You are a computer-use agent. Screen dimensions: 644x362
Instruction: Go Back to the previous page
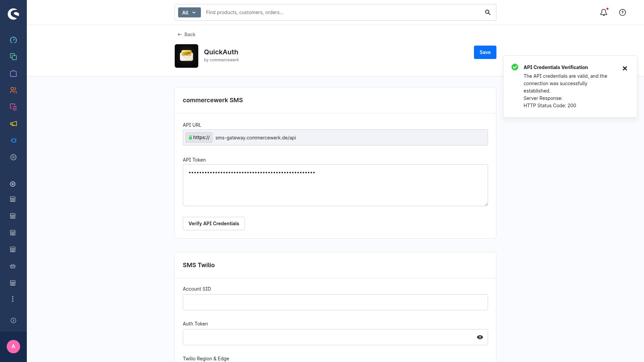pos(186,35)
